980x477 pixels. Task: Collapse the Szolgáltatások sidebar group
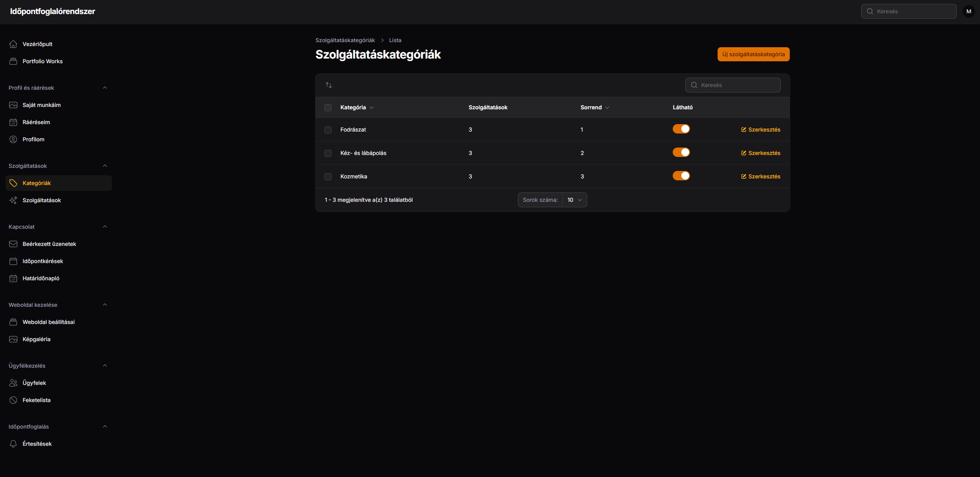105,166
